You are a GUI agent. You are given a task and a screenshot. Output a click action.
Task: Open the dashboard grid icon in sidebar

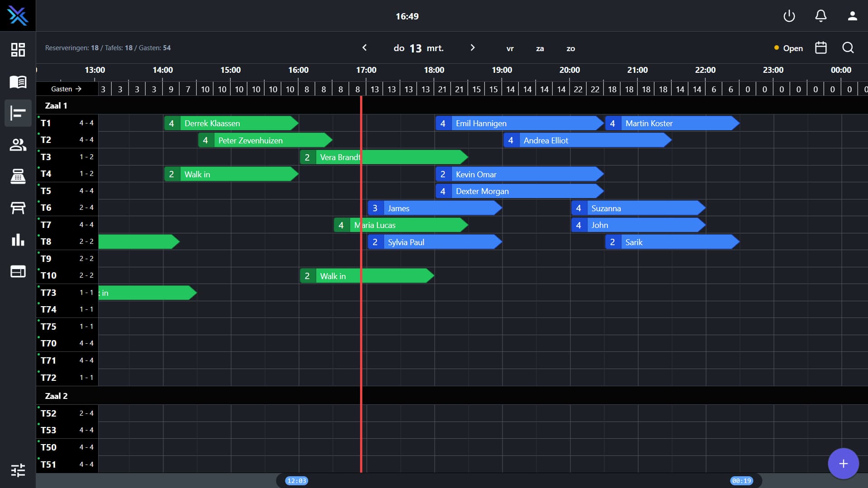[x=18, y=49]
